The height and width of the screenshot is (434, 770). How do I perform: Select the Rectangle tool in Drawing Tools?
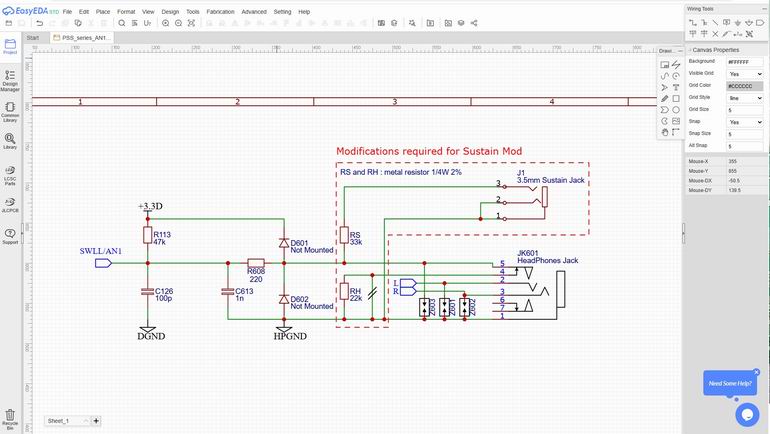coord(676,99)
